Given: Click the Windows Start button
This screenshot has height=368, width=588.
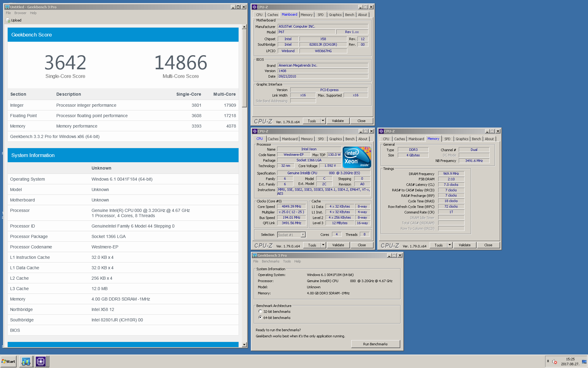Looking at the screenshot, I should [8, 362].
